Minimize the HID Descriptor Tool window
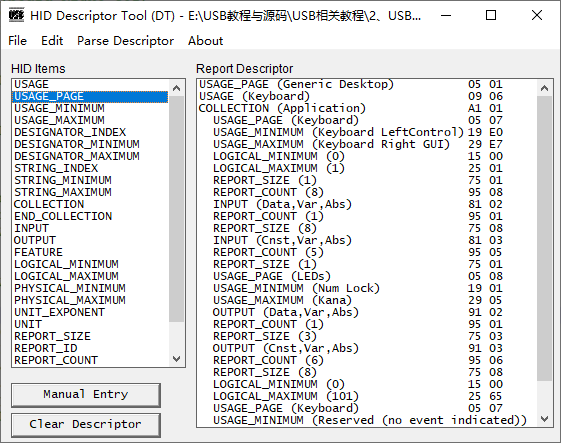 [x=446, y=15]
